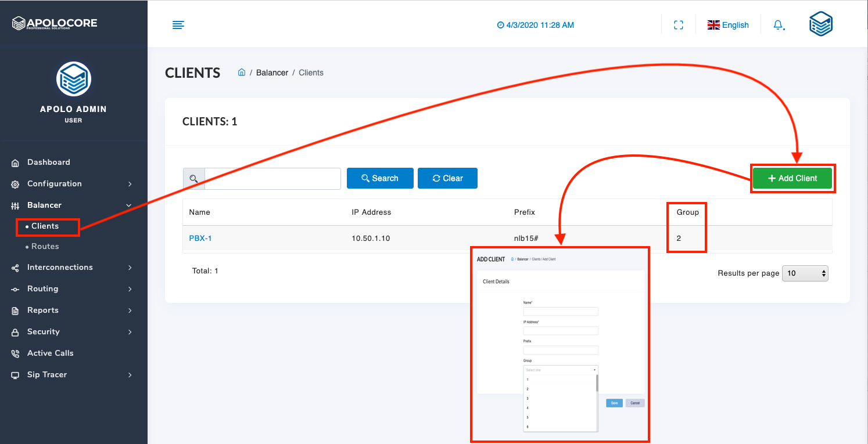Open the notifications bell
This screenshot has height=444, width=868.
click(x=778, y=25)
